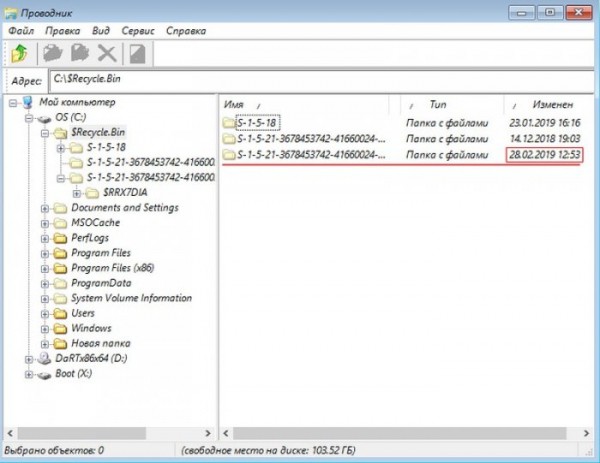The image size is (600, 463).
Task: Click the address field showing C:\$Recycle.Bin
Action: point(321,80)
